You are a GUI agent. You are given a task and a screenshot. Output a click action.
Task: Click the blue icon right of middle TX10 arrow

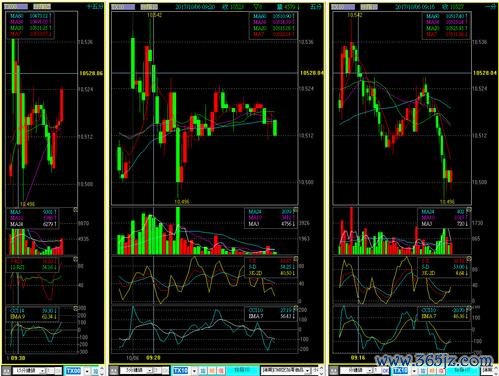[202, 371]
